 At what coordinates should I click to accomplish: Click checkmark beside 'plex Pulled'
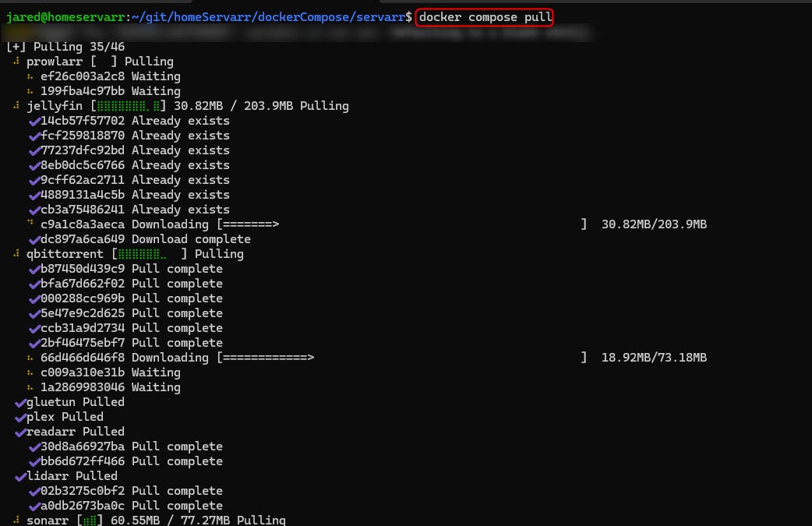pyautogui.click(x=20, y=417)
